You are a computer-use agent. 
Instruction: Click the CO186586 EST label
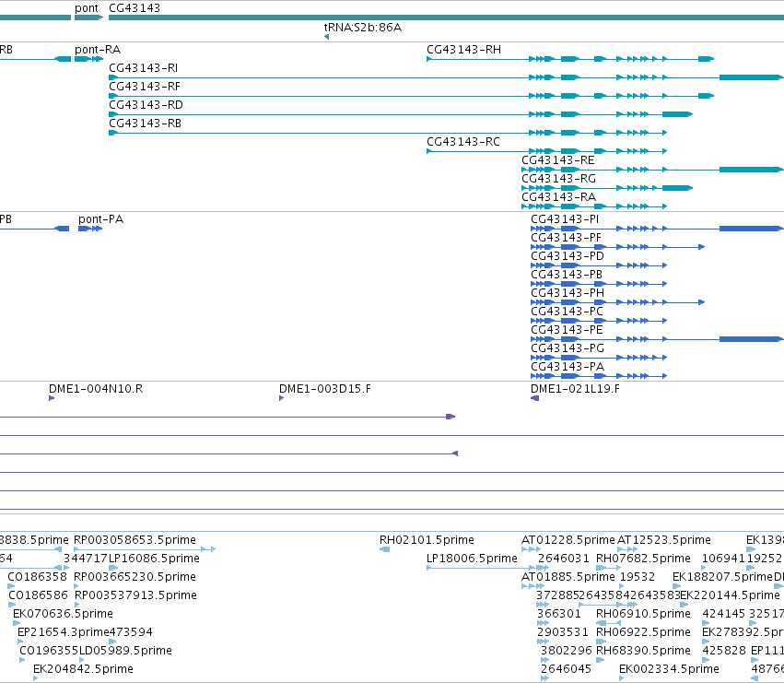tap(38, 595)
